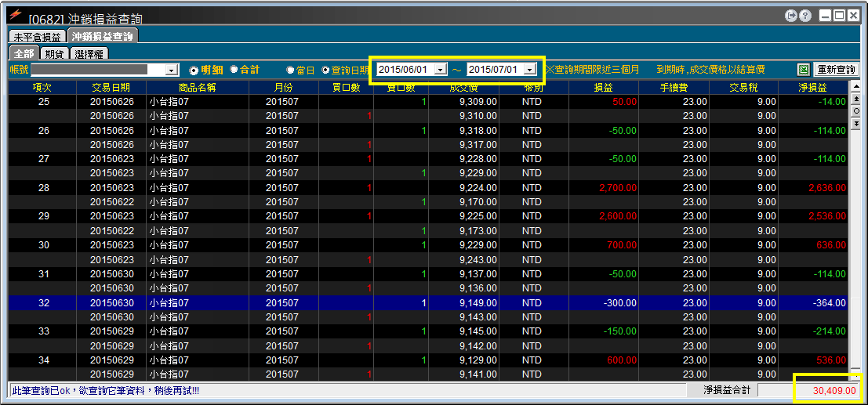Open the end date 2015/07/01 dropdown
Screen dimensions: 868x405
pos(530,70)
